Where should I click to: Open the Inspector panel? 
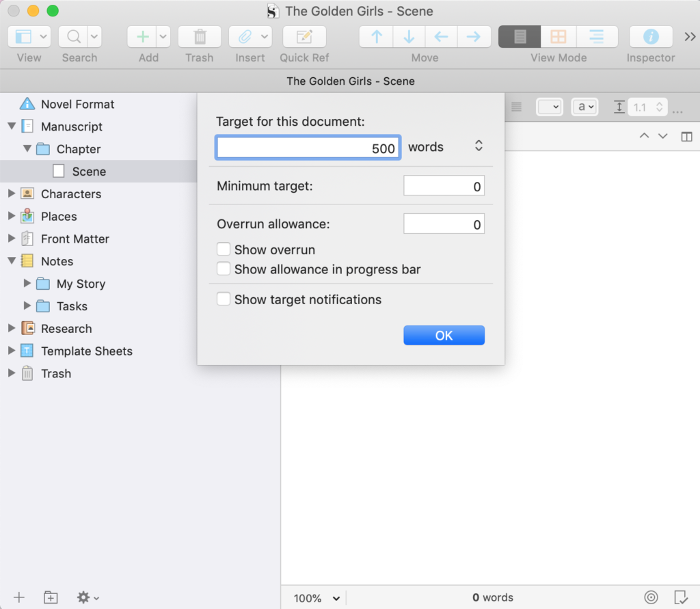(650, 37)
